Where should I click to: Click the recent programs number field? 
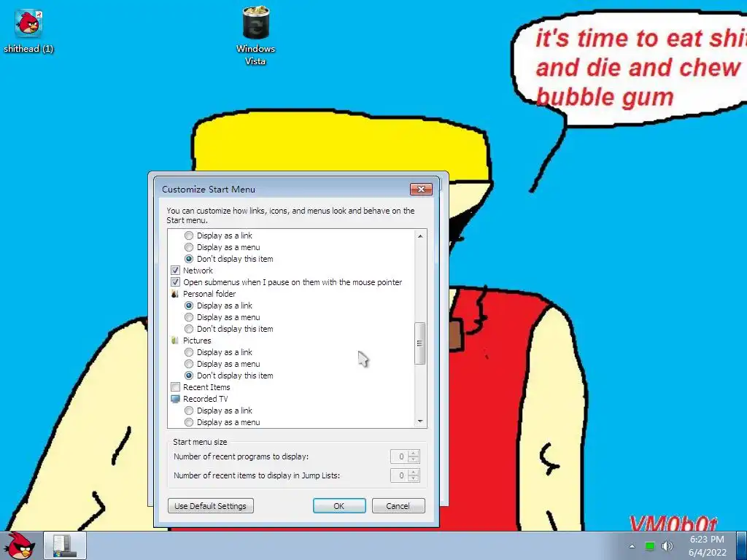398,456
